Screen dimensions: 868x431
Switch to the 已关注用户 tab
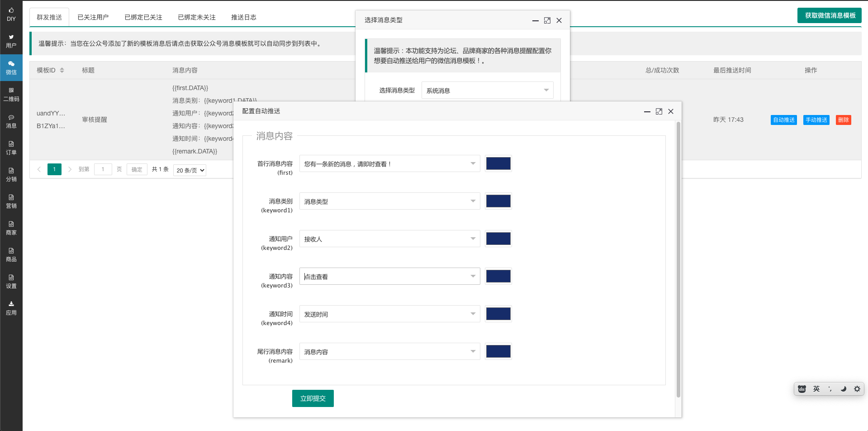click(x=93, y=17)
